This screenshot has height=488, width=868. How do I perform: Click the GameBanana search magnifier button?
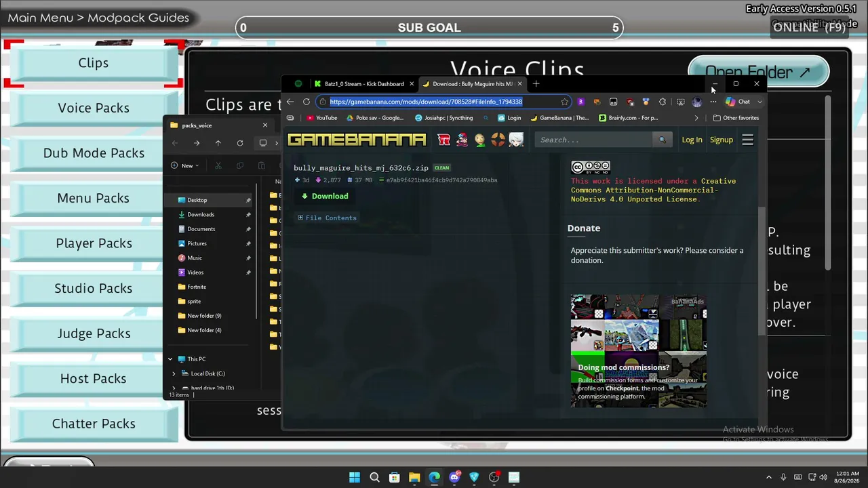pyautogui.click(x=662, y=140)
